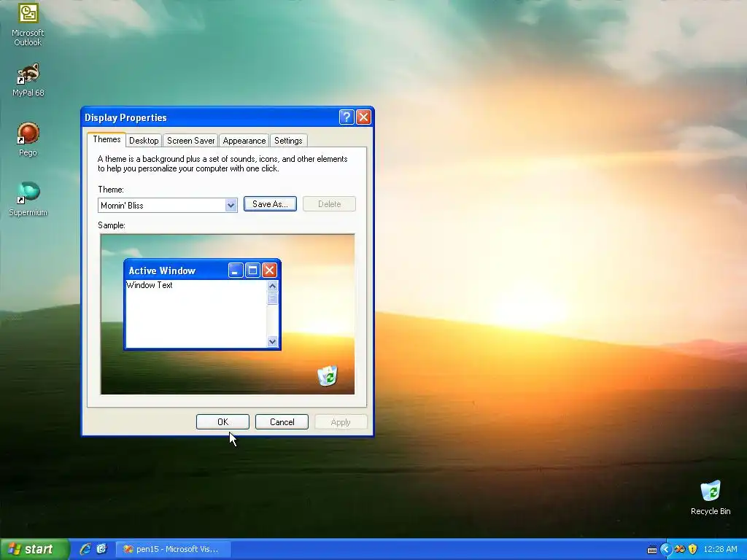This screenshot has width=747, height=560.
Task: Open the Microsoft Outlook desktop icon
Action: coord(28,24)
